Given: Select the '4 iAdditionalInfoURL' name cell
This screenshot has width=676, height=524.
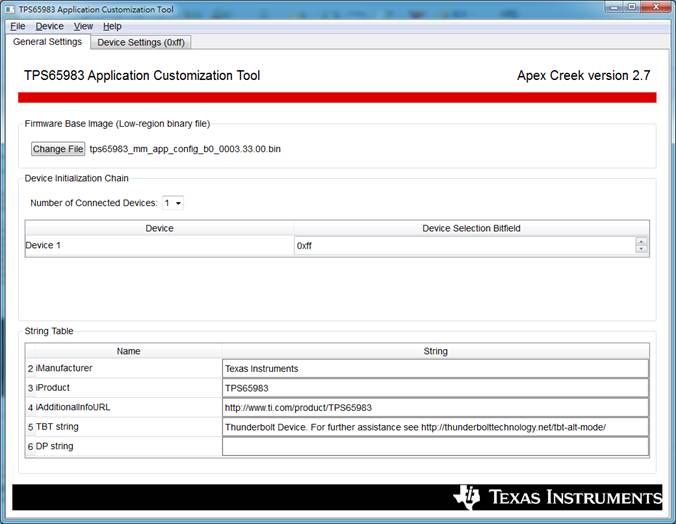Looking at the screenshot, I should [123, 407].
